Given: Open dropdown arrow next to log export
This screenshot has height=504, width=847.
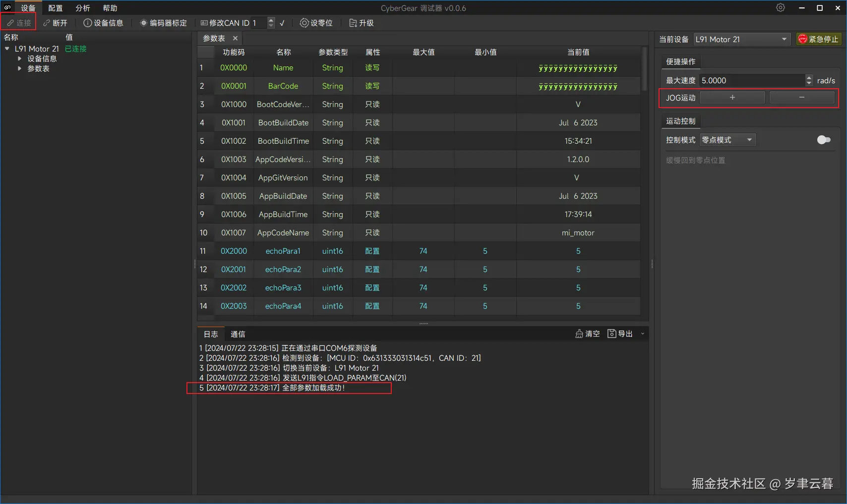Looking at the screenshot, I should click(x=643, y=334).
